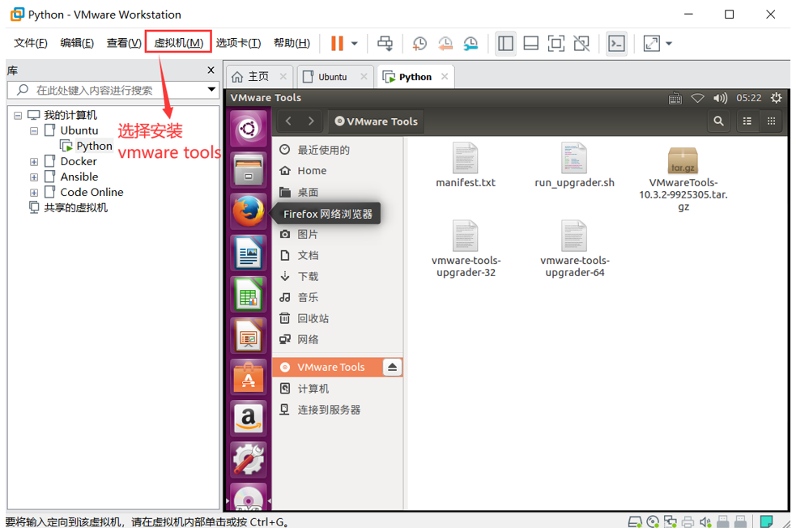792x532 pixels.
Task: Close the Python tab
Action: 445,76
